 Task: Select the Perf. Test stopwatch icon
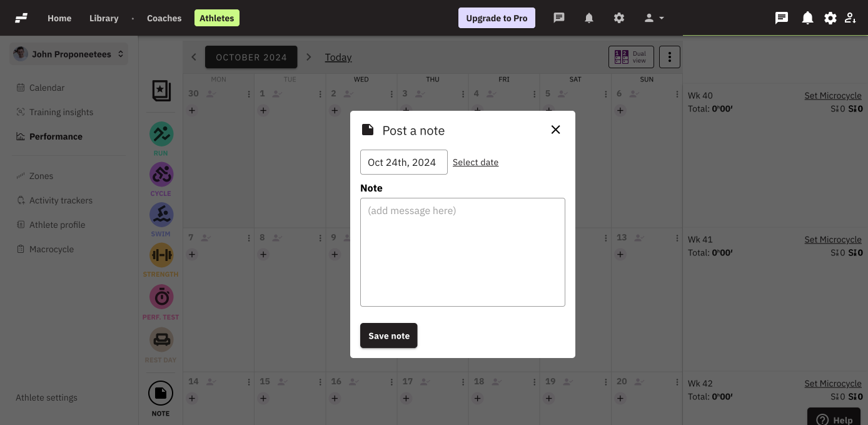(x=161, y=297)
